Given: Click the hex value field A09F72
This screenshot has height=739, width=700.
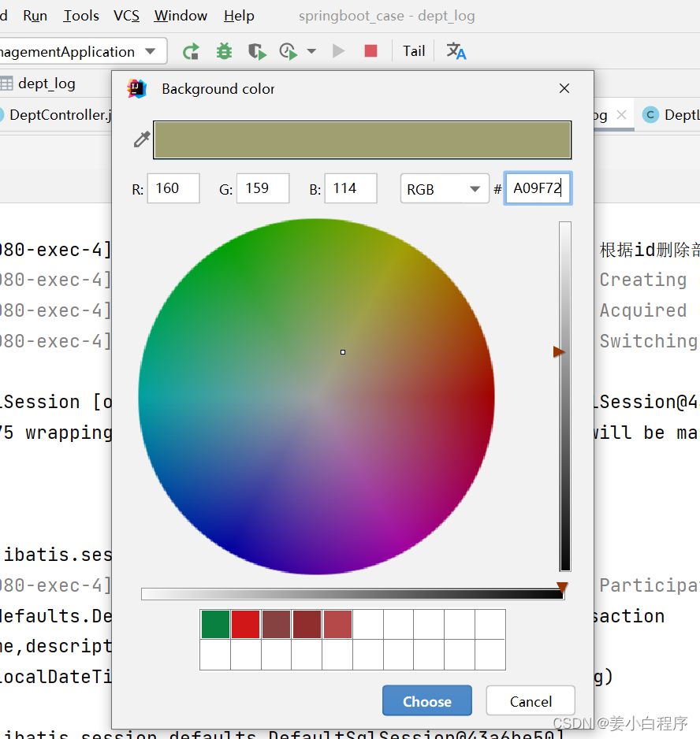Looking at the screenshot, I should tap(538, 188).
